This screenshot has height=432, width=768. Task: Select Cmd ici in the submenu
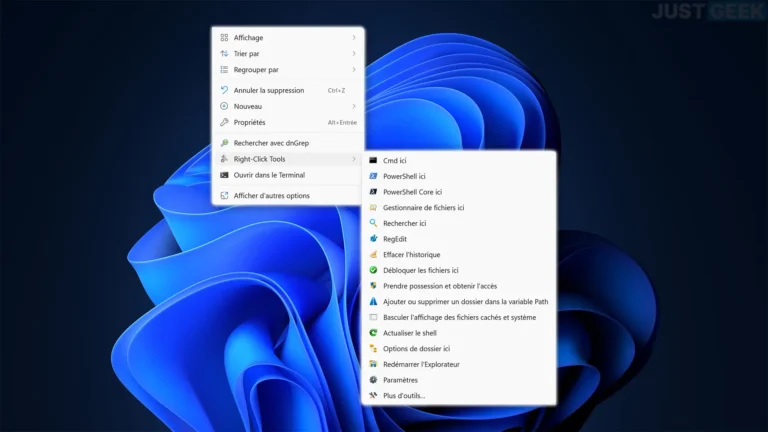pos(459,160)
